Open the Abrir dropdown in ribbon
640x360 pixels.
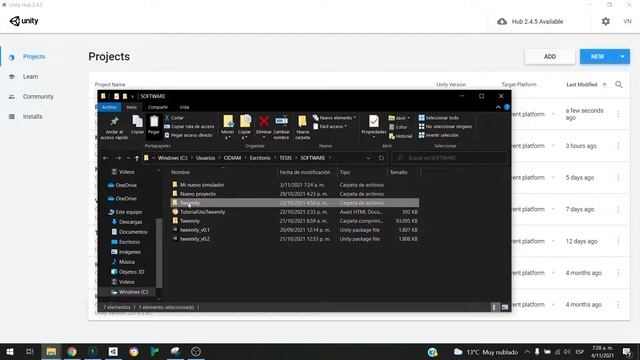pyautogui.click(x=399, y=118)
